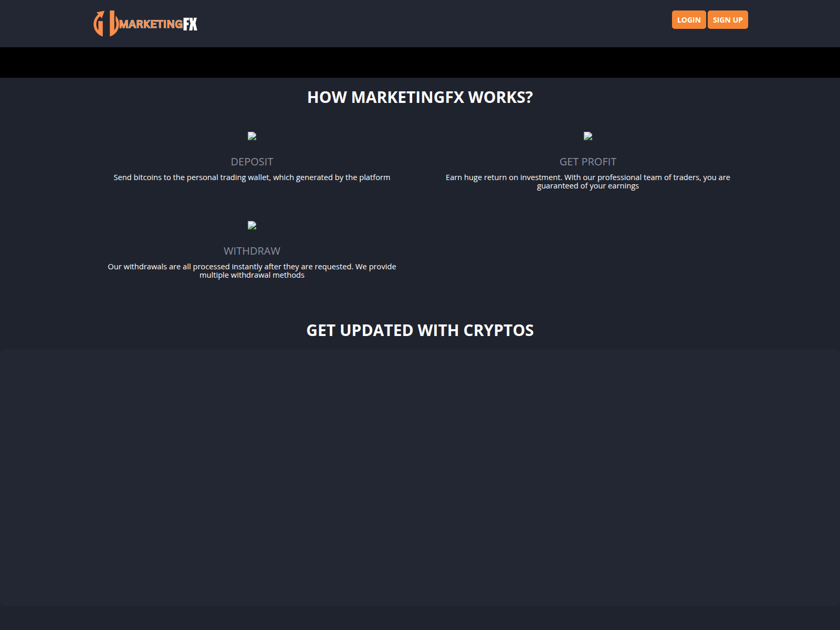Click the broken image icon above DEPOSIT
Viewport: 840px width, 630px height.
252,136
